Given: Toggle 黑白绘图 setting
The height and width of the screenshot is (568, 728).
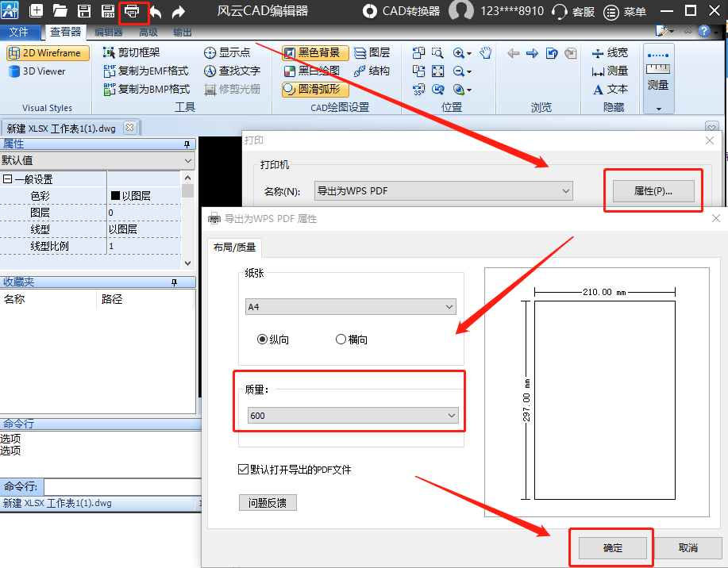Looking at the screenshot, I should point(312,71).
